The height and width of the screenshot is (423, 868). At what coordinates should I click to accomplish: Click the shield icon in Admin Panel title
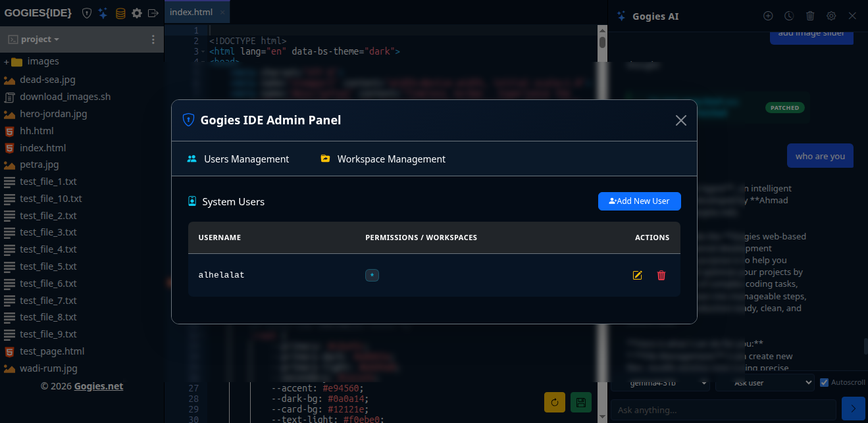[x=188, y=120]
